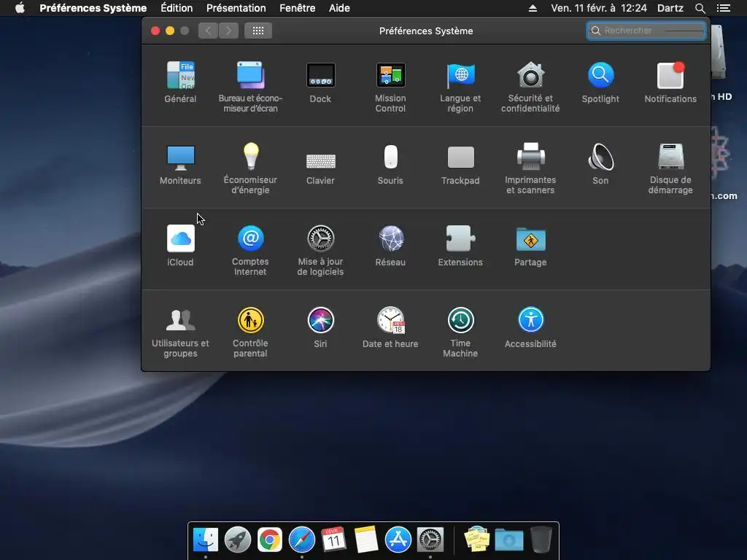Image resolution: width=747 pixels, height=560 pixels.
Task: Open Mise à jour de logiciels
Action: [321, 250]
